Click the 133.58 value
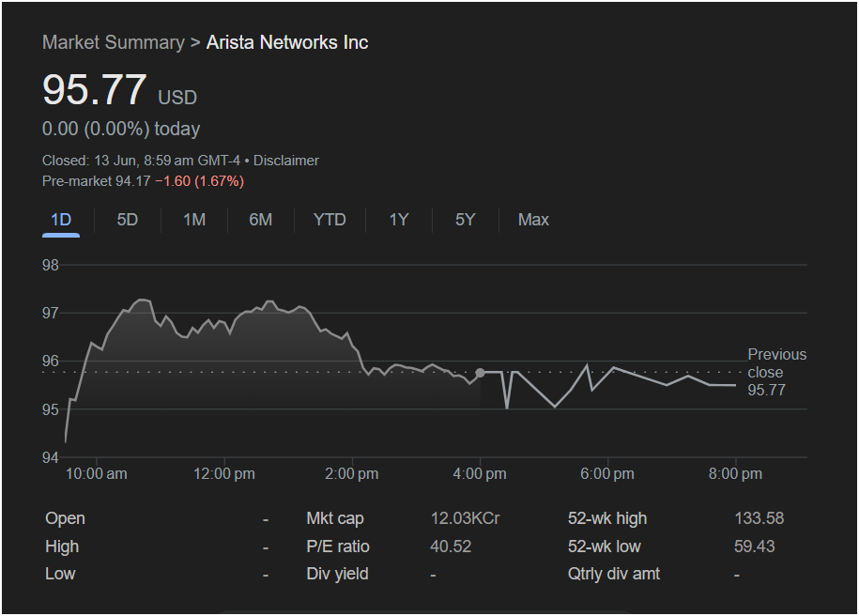The image size is (859, 616). [x=759, y=518]
